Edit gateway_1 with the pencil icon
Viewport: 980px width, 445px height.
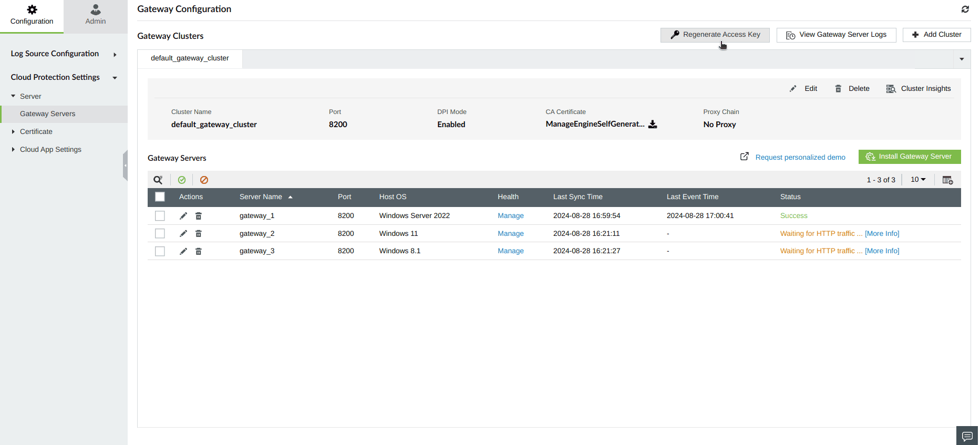tap(183, 216)
